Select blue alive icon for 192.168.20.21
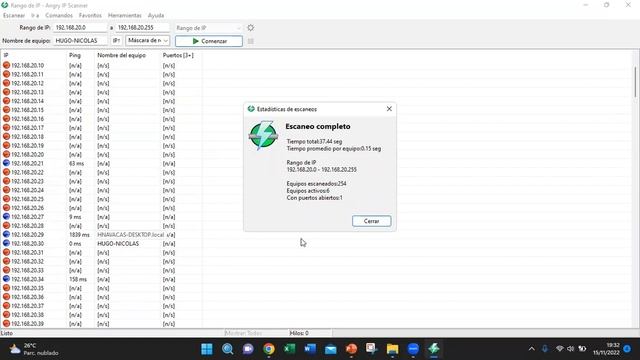This screenshot has height=360, width=640. (6, 163)
